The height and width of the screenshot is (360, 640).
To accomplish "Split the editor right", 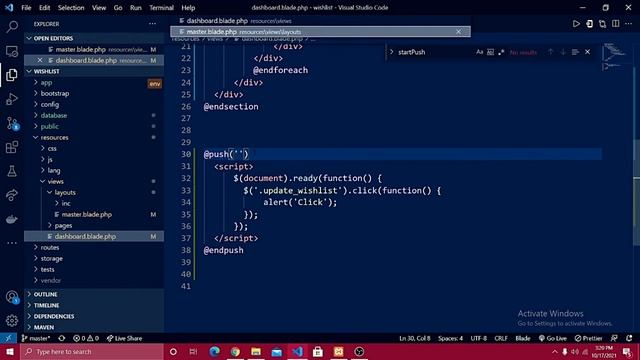I will pos(616,24).
